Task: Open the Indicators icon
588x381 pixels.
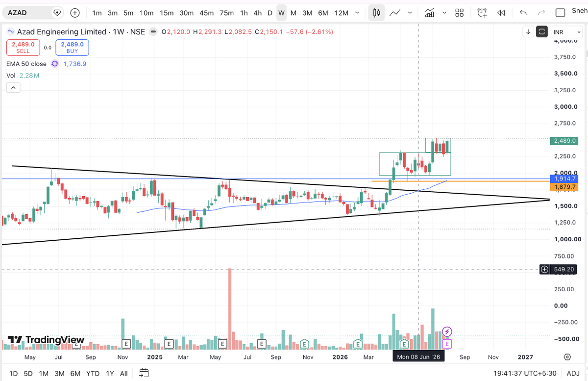Action: [430, 13]
